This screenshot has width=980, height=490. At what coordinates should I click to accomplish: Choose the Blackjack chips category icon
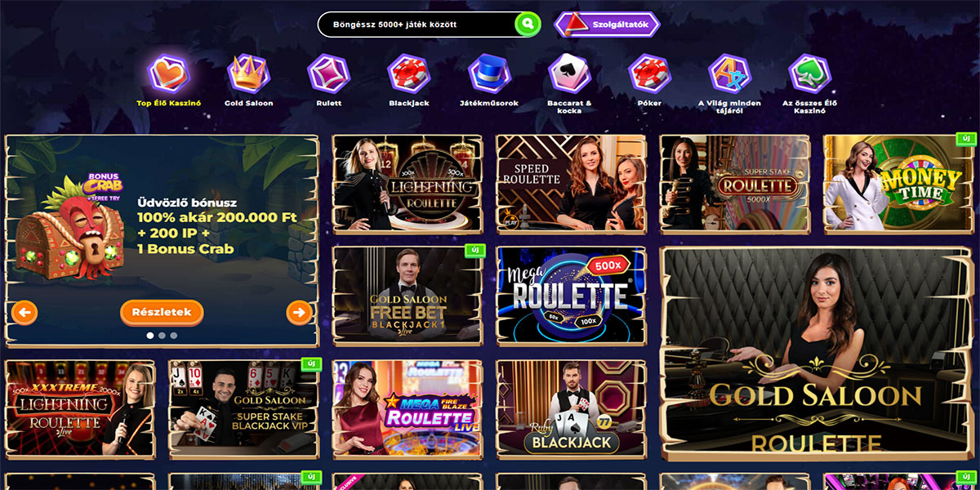(409, 73)
